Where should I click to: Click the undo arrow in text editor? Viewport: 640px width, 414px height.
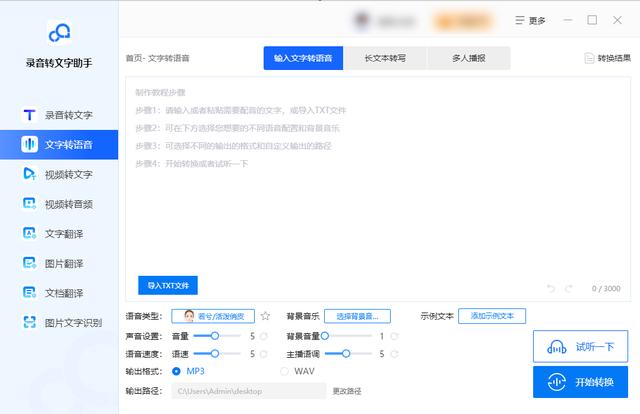click(x=551, y=289)
